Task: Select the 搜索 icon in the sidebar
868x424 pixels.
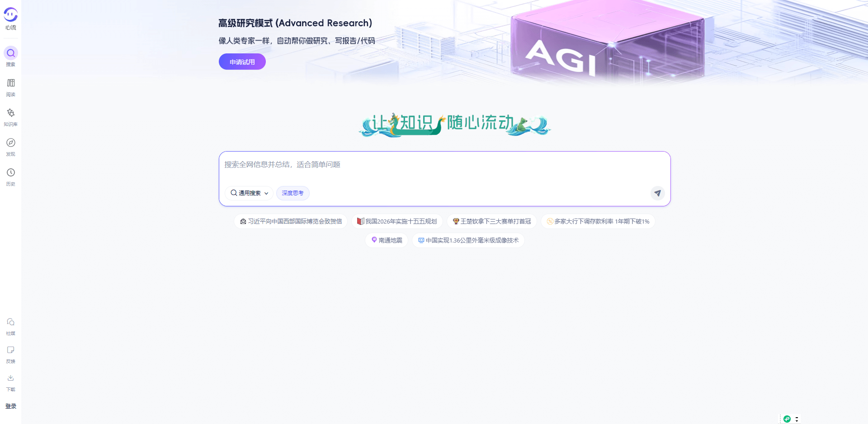Action: click(11, 57)
